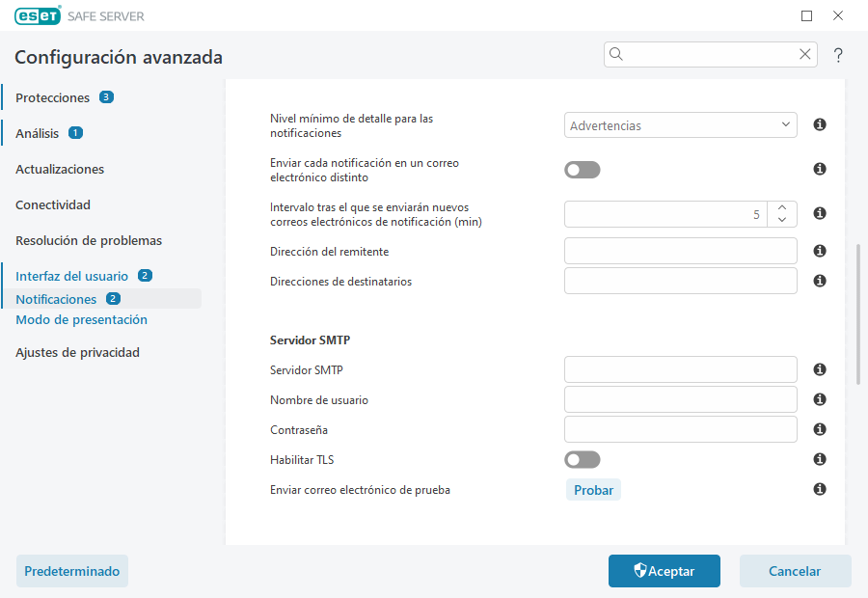
Task: Click the help question mark icon
Action: click(837, 55)
